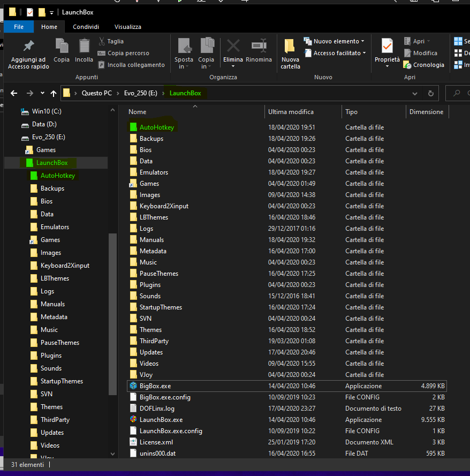470x476 pixels.
Task: Select the ThirdParty folder in file list
Action: [x=154, y=341]
